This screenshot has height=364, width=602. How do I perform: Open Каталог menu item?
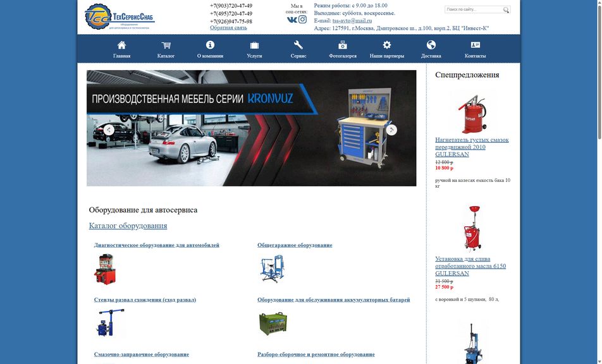[166, 56]
